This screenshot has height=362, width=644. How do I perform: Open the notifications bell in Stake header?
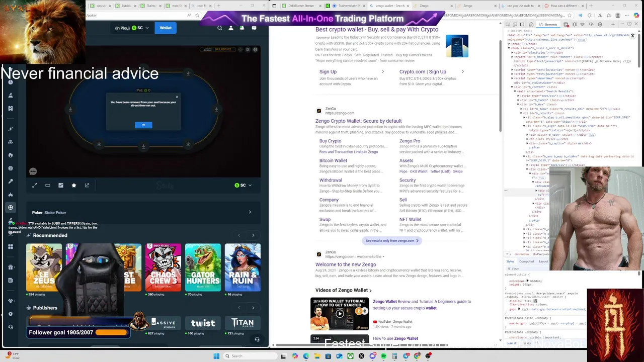click(x=242, y=28)
